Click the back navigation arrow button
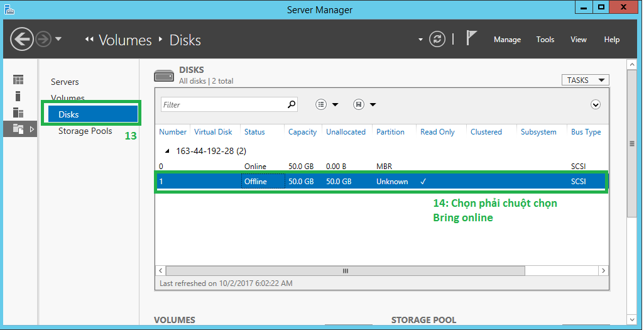This screenshot has height=330, width=644. [22, 40]
